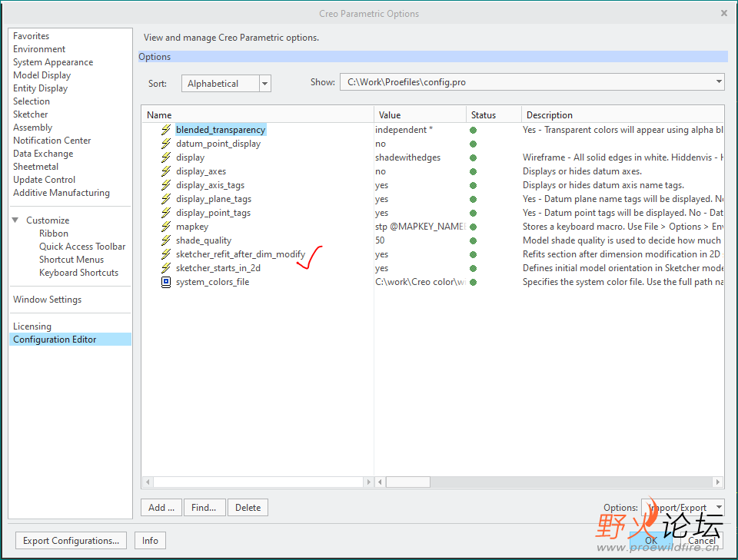Select Assembly category
Screen dimensions: 738x560
[32, 128]
